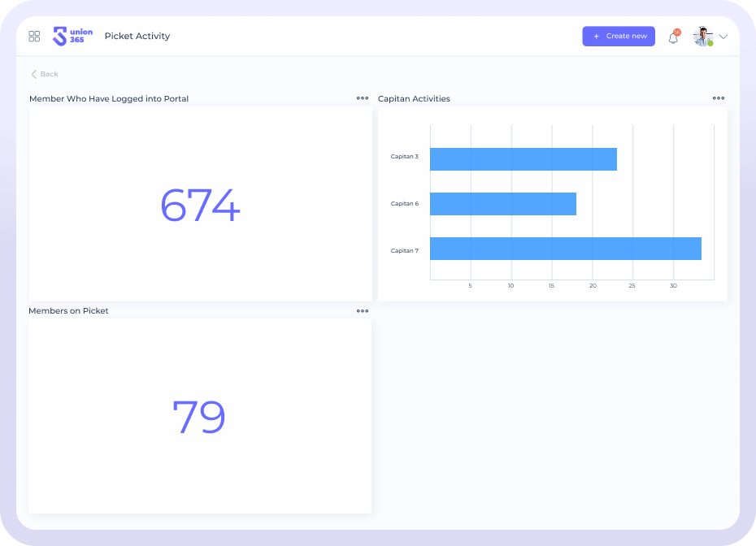756x546 pixels.
Task: Click the Capitan 6 bar in chart
Action: (x=502, y=204)
